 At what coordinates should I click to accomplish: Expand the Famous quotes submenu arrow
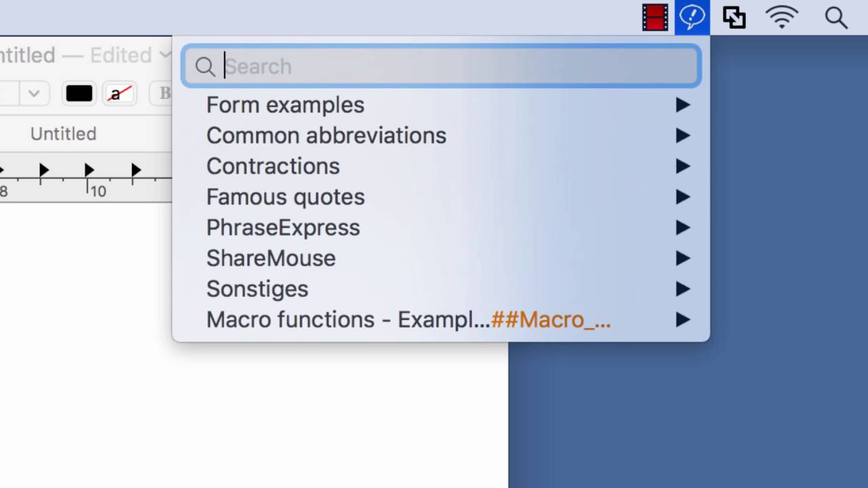682,197
